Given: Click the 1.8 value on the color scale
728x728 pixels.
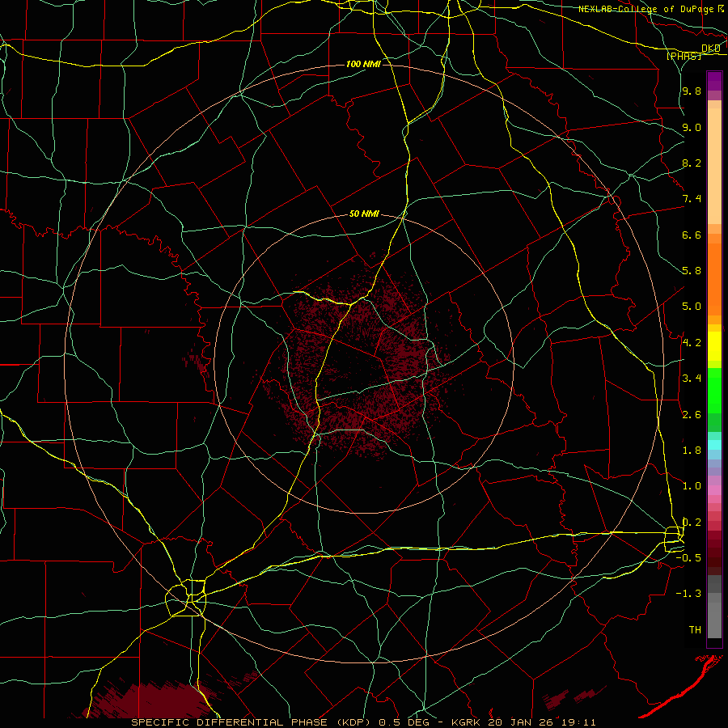Looking at the screenshot, I should (692, 451).
